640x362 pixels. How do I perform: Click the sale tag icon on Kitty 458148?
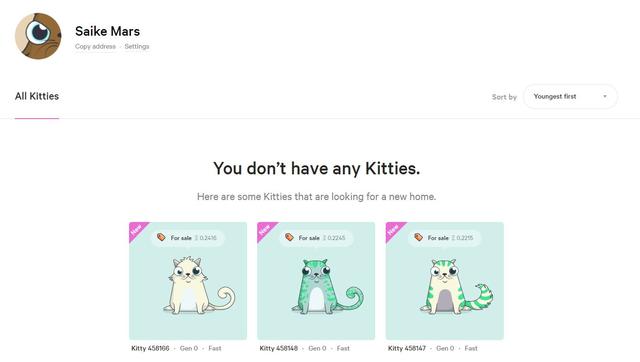[289, 237]
